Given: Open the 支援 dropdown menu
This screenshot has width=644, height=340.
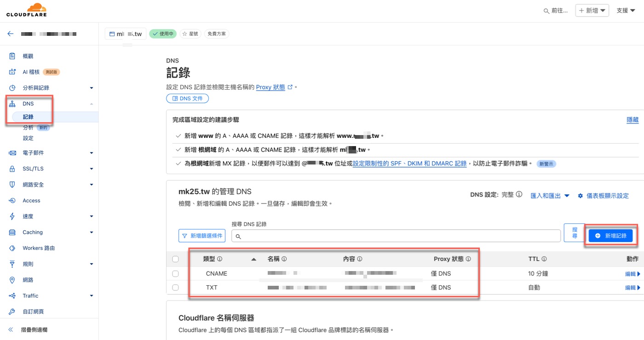Looking at the screenshot, I should click(x=626, y=11).
